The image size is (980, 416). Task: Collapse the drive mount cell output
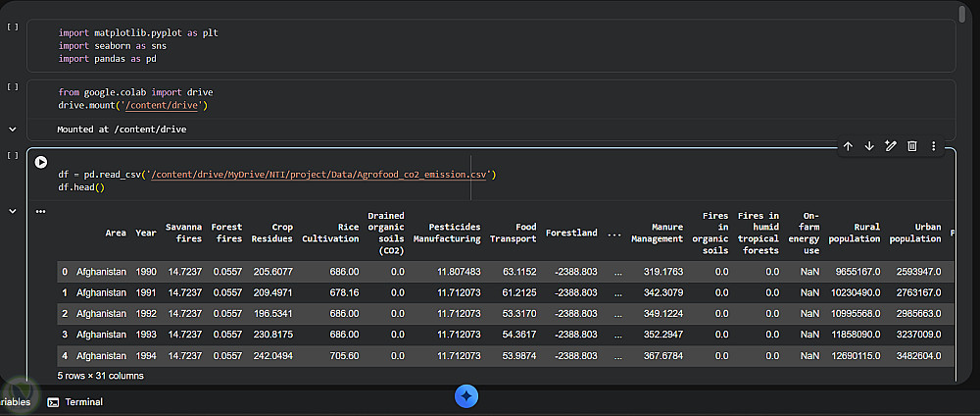point(13,129)
